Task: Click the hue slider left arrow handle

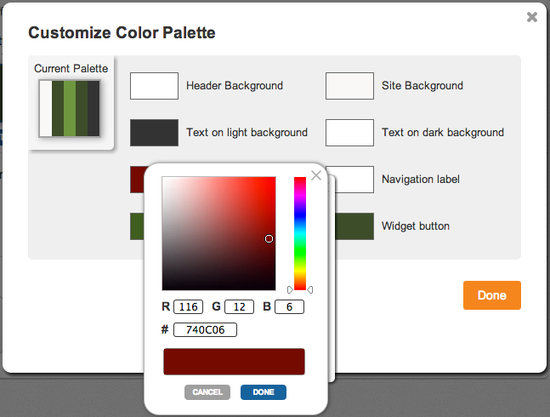Action: (x=290, y=290)
